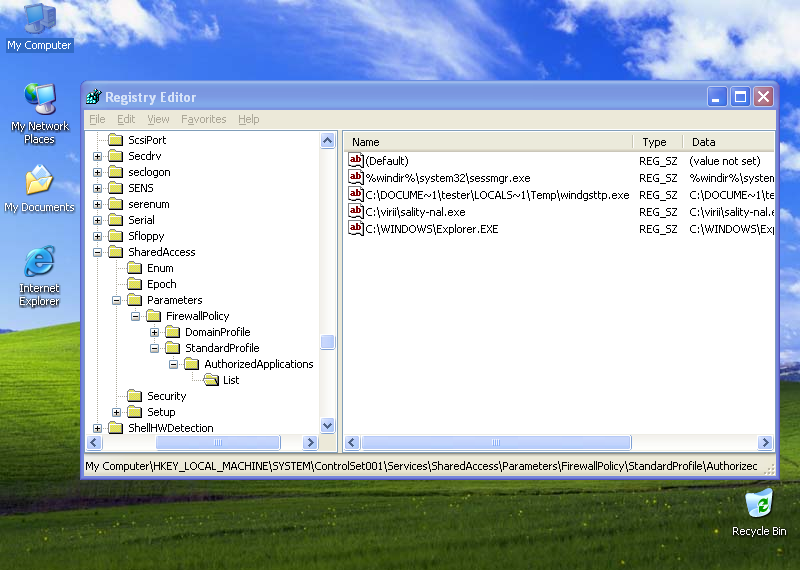This screenshot has width=800, height=570.
Task: Click the values pane scroll left arrow
Action: click(x=352, y=442)
